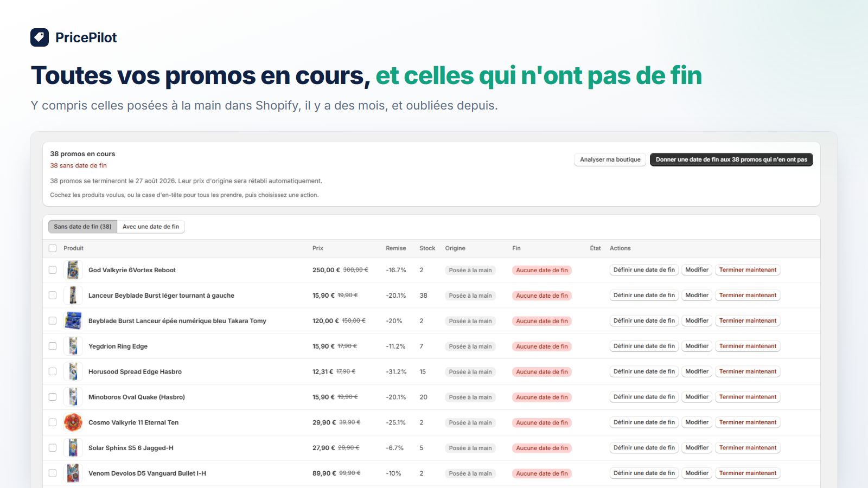The image size is (868, 488).
Task: Click Modifier on the Yegdrion Ring Edge row
Action: click(697, 346)
